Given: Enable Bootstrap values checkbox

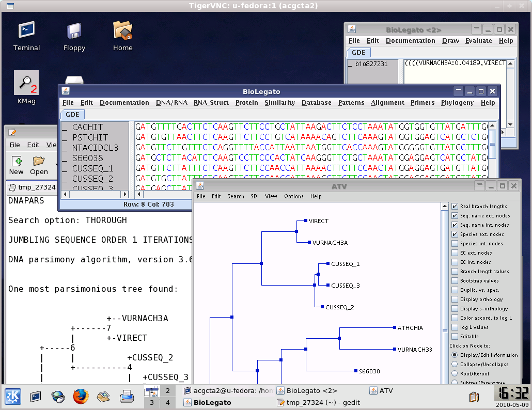Looking at the screenshot, I should [455, 281].
